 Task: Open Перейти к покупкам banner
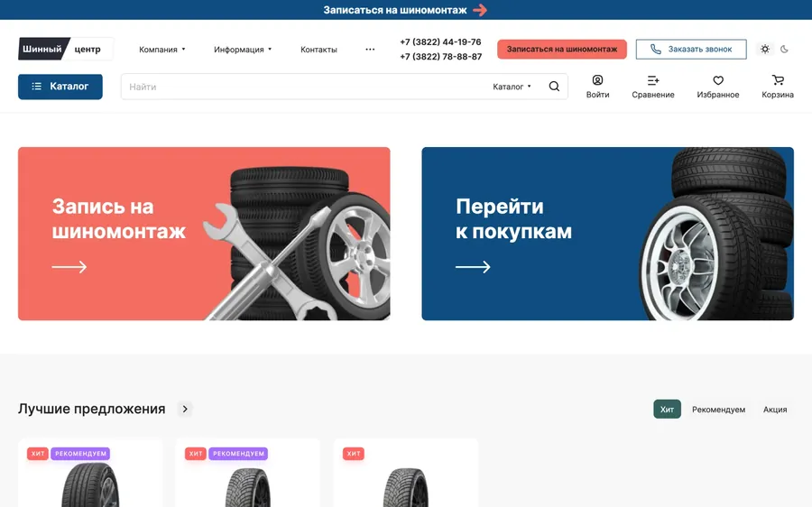click(607, 234)
